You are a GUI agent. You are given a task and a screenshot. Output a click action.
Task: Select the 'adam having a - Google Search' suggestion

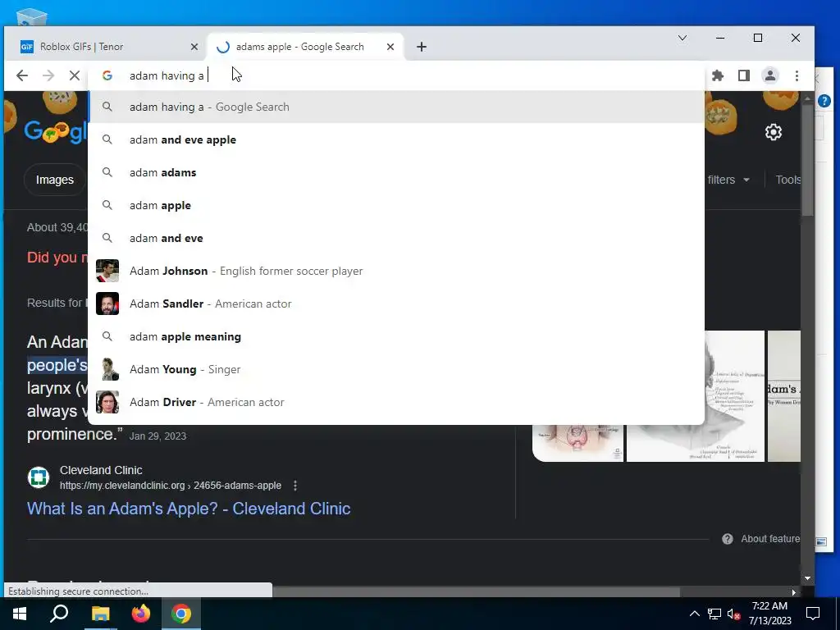396,107
